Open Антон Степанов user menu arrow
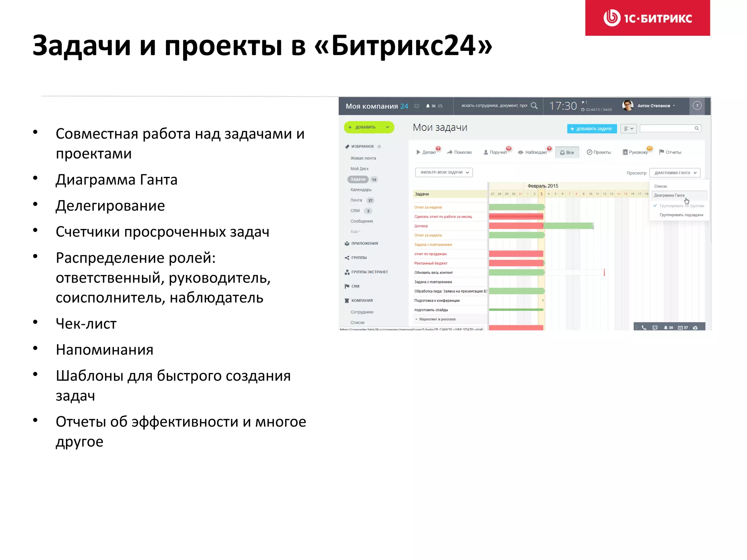Screen dimensions: 747x560 [674, 106]
